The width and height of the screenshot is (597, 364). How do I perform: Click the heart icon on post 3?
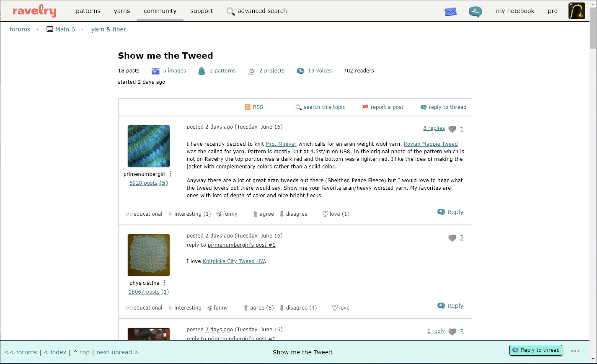coord(452,332)
